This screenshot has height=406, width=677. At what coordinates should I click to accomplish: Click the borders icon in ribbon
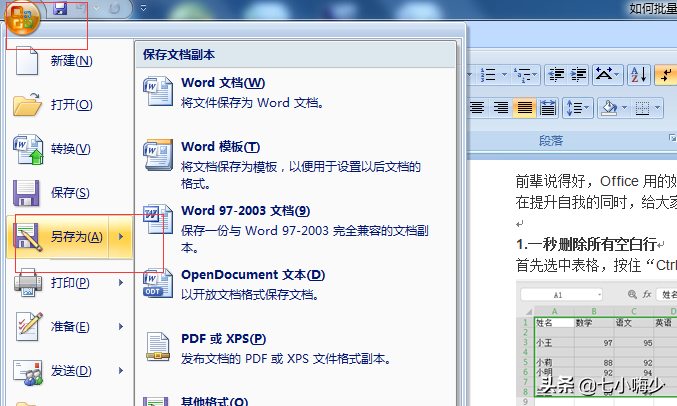pos(642,108)
